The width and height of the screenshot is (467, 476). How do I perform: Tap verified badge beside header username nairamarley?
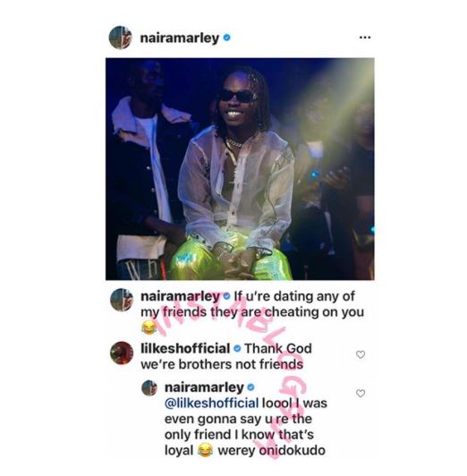[226, 38]
